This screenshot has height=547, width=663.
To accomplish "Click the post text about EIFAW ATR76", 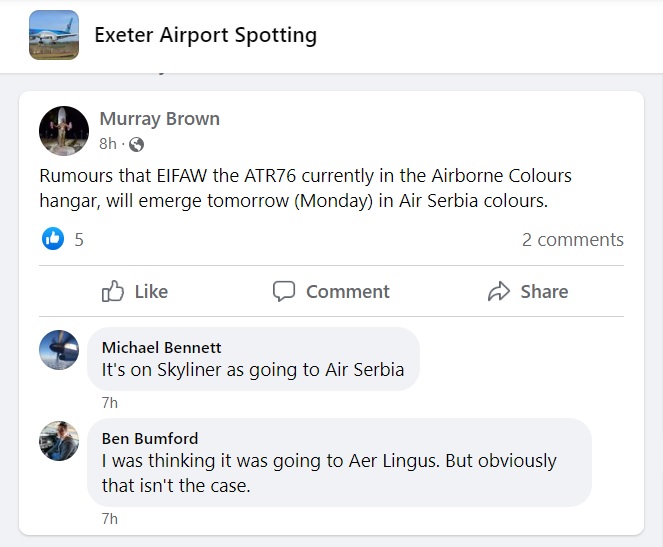I will [x=305, y=187].
